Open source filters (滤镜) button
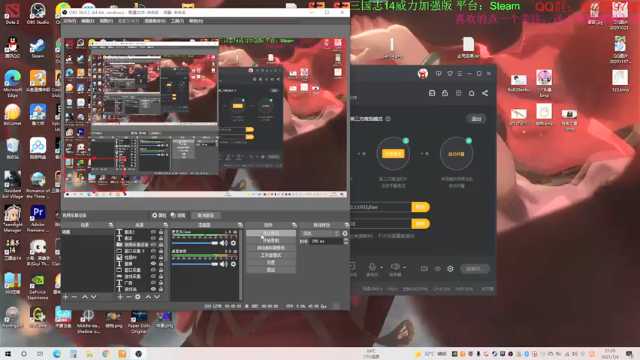Viewport: 640px width, 360px height. click(178, 215)
